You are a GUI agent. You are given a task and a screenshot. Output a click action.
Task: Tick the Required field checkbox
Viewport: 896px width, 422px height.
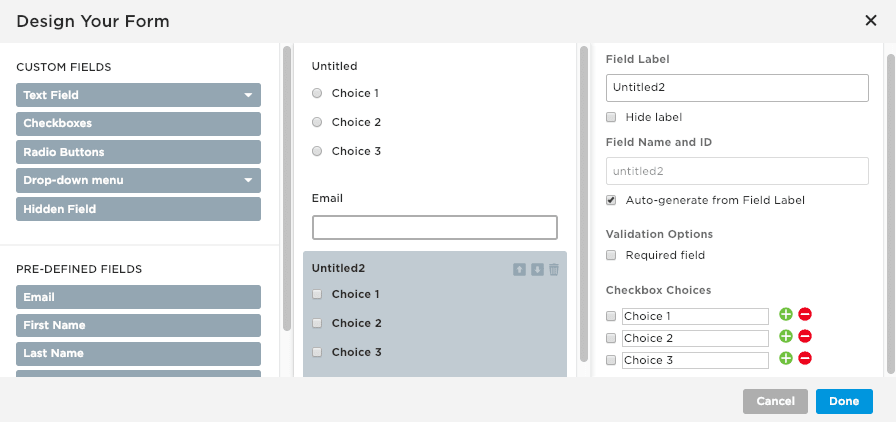point(612,255)
